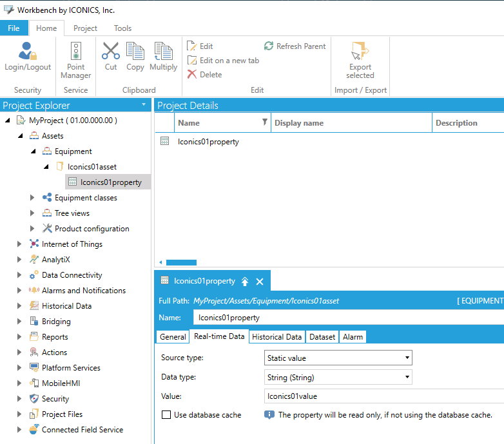Switch to the Tools ribbon tab
This screenshot has width=504, height=444.
pyautogui.click(x=123, y=28)
